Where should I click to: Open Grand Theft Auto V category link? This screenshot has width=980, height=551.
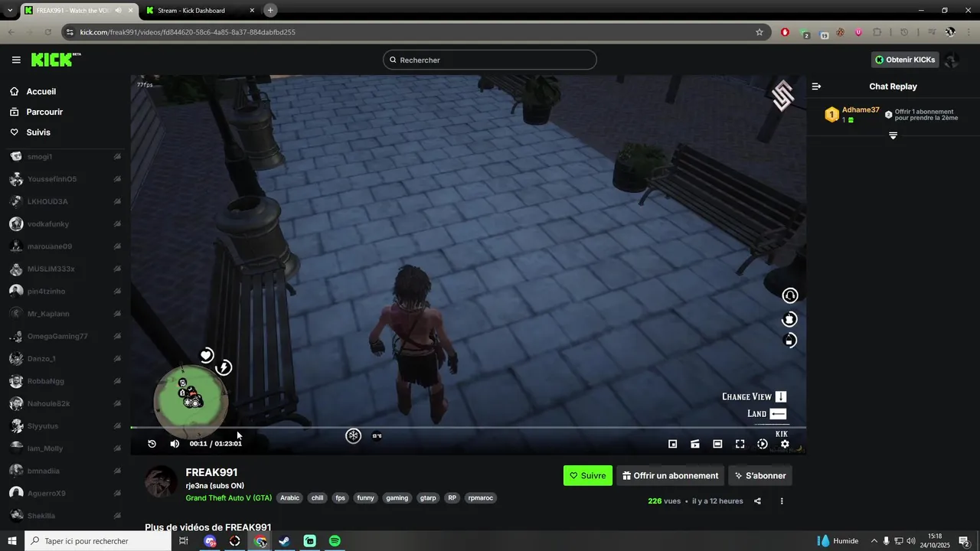pyautogui.click(x=229, y=497)
